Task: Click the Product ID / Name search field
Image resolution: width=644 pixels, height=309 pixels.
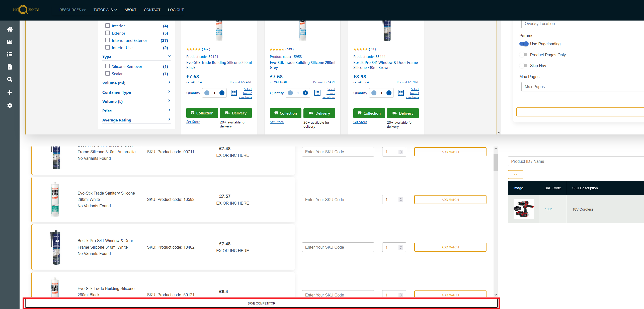Action: coord(576,161)
